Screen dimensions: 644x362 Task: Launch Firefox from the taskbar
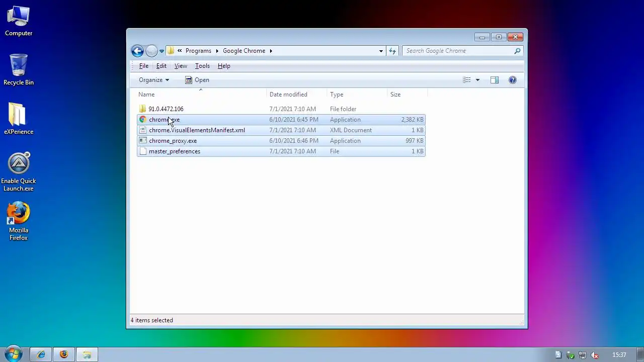tap(64, 354)
